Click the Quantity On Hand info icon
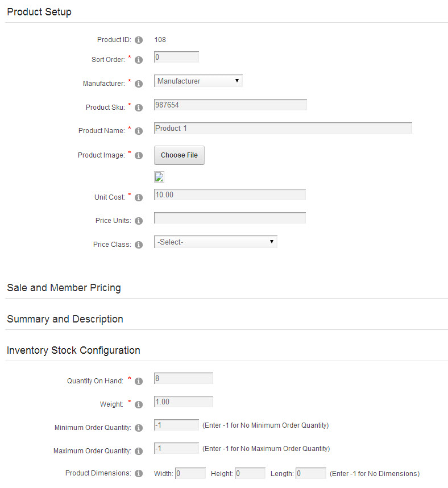 click(x=139, y=381)
